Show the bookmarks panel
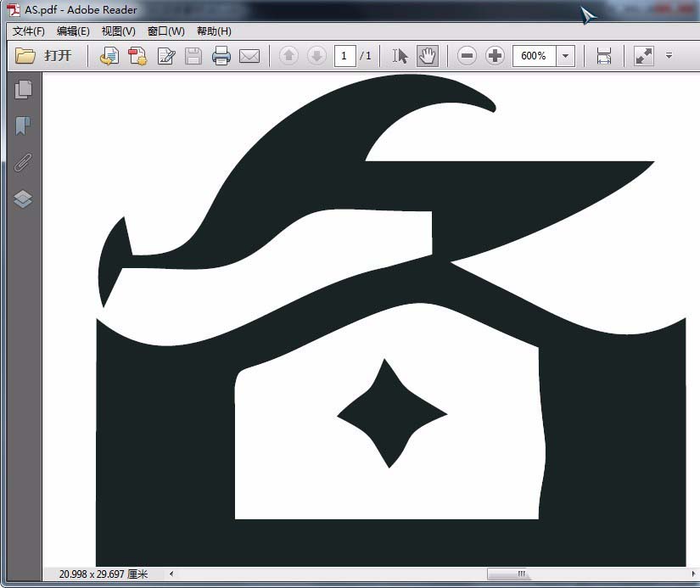 coord(23,126)
